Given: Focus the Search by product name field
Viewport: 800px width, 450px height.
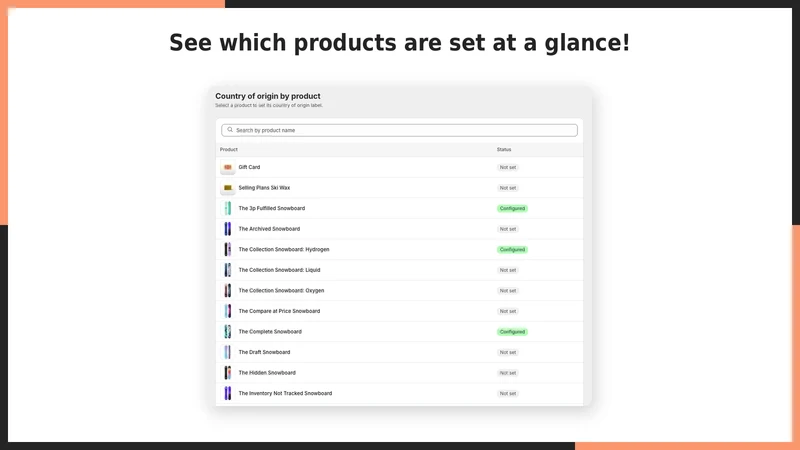Looking at the screenshot, I should pyautogui.click(x=399, y=130).
